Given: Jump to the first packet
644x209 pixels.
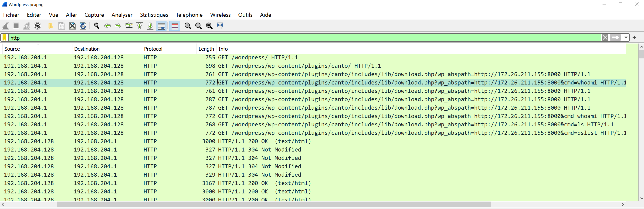Looking at the screenshot, I should coord(139,26).
